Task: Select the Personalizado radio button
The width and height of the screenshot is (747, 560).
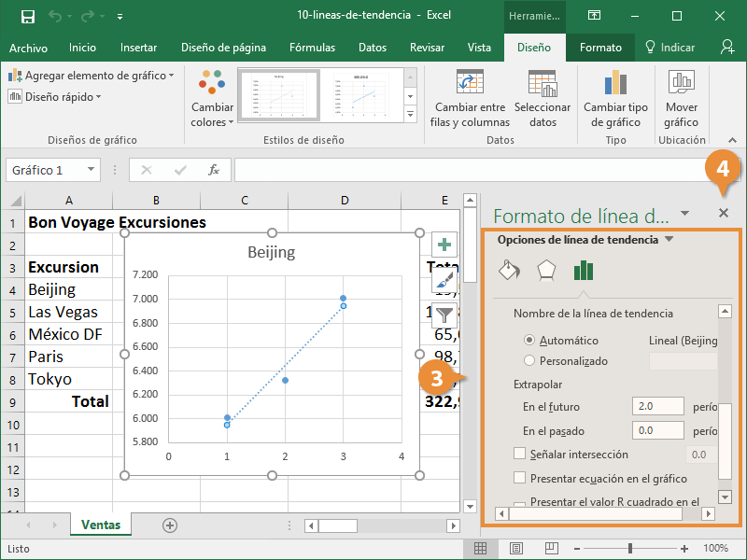Action: 529,360
